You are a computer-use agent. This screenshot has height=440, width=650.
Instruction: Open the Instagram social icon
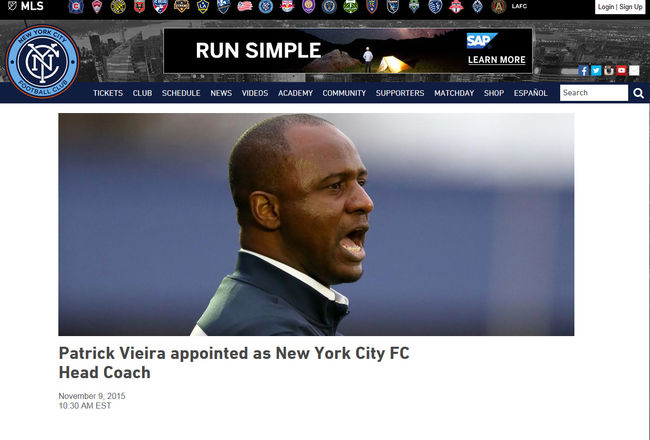(x=609, y=70)
